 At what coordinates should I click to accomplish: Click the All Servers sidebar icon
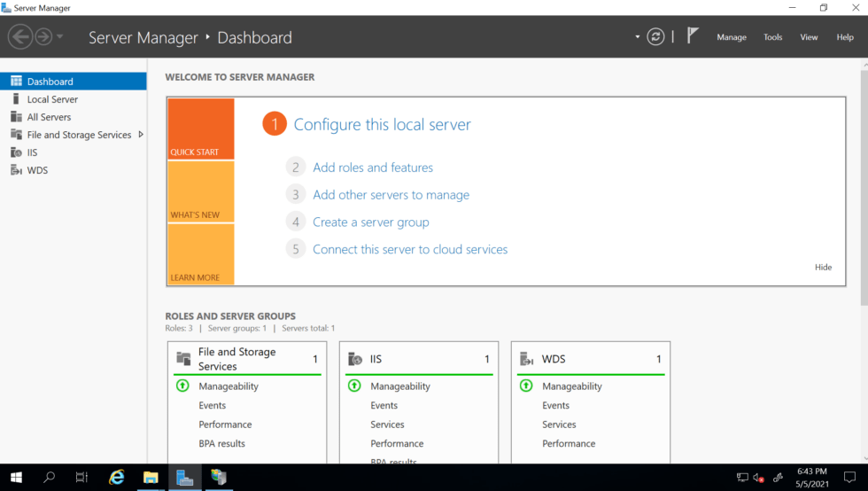tap(16, 116)
